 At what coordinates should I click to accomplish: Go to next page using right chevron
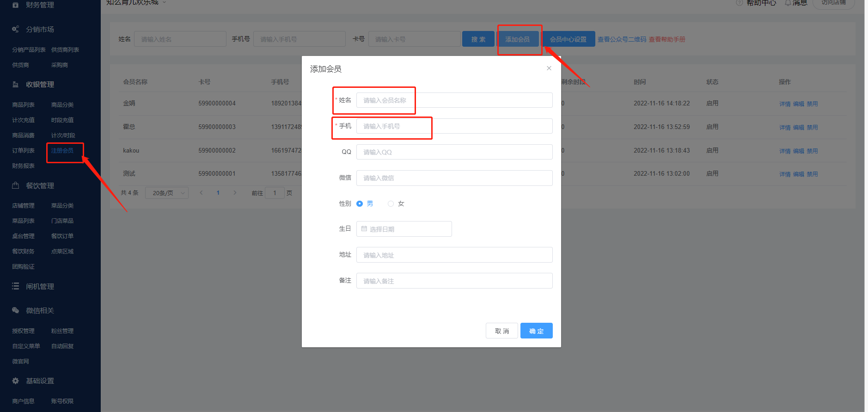click(235, 193)
